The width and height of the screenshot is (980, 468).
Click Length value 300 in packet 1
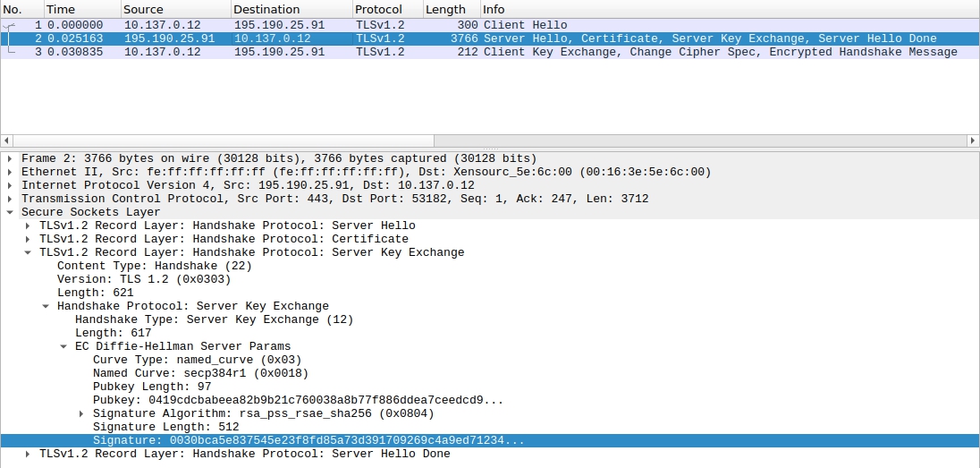tap(469, 25)
